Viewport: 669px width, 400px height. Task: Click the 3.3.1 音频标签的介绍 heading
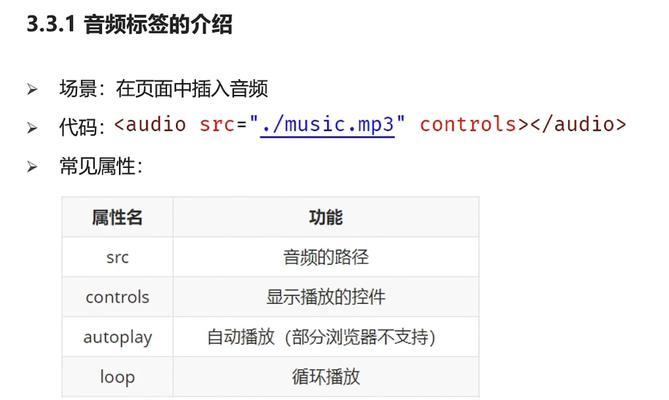(x=130, y=24)
